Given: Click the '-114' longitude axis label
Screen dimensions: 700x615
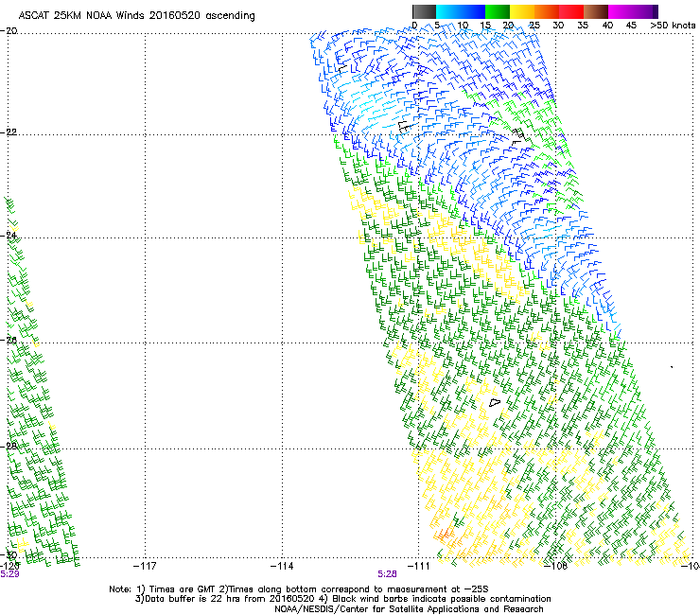Looking at the screenshot, I should click(x=282, y=566).
